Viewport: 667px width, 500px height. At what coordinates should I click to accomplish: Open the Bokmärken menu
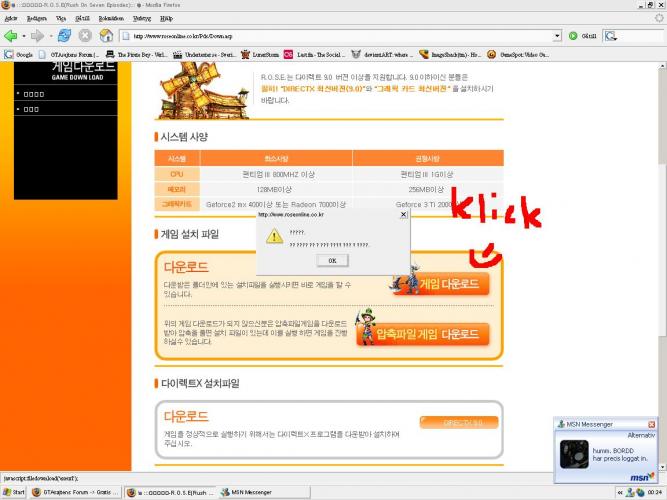coord(111,19)
